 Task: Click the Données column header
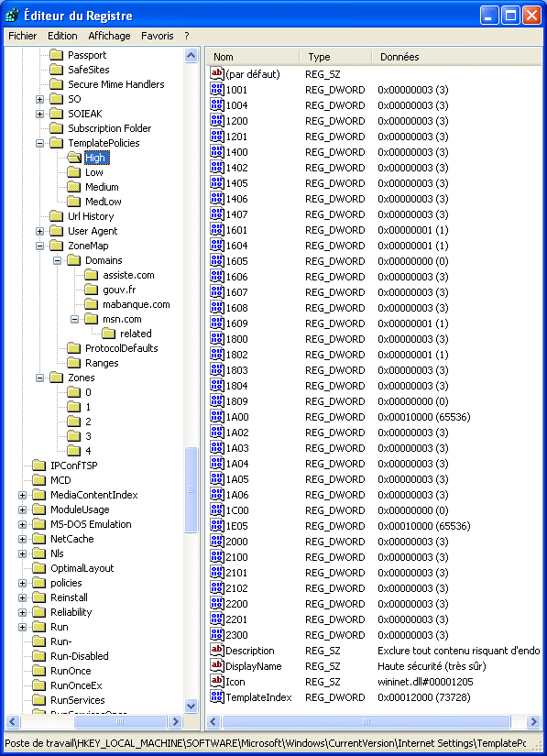tap(456, 57)
